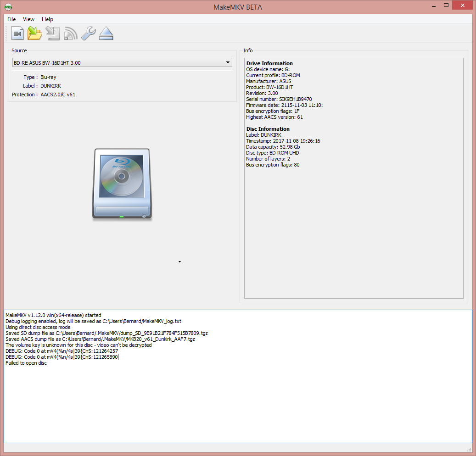
Task: Click 'Bus encryption flags: 80' disc info line
Action: pyautogui.click(x=273, y=165)
